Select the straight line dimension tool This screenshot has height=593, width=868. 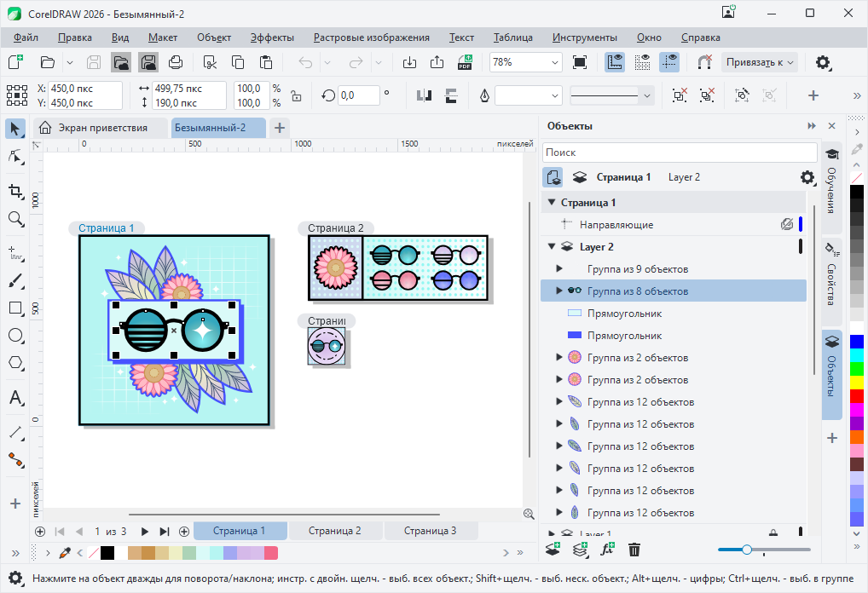click(15, 433)
